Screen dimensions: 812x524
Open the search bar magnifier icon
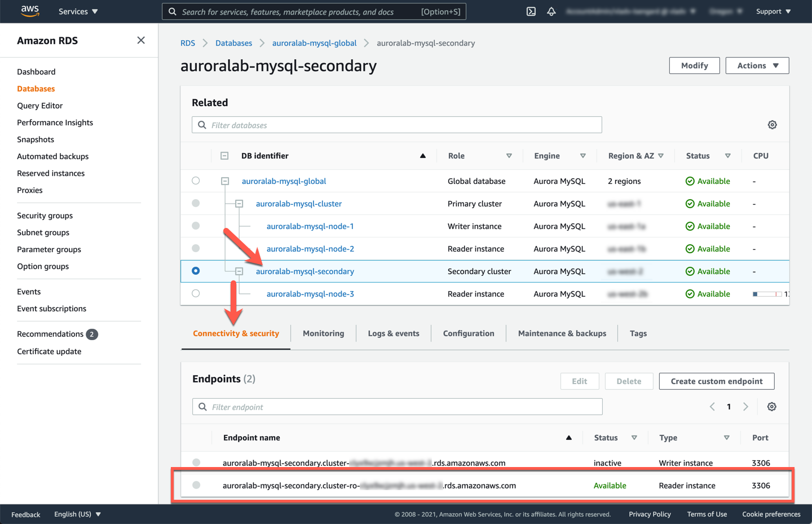173,11
